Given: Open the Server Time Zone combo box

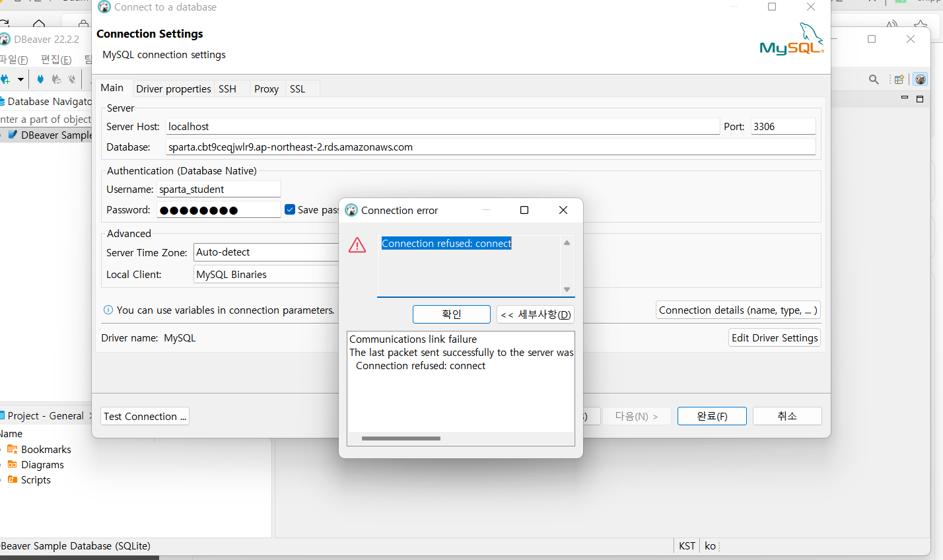Looking at the screenshot, I should [266, 252].
